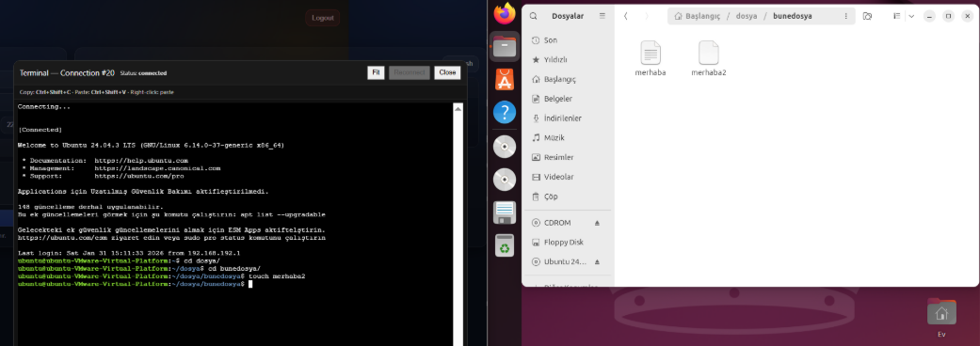Click the Fit button in terminal window
Screen dimensions: 980x346
click(376, 72)
